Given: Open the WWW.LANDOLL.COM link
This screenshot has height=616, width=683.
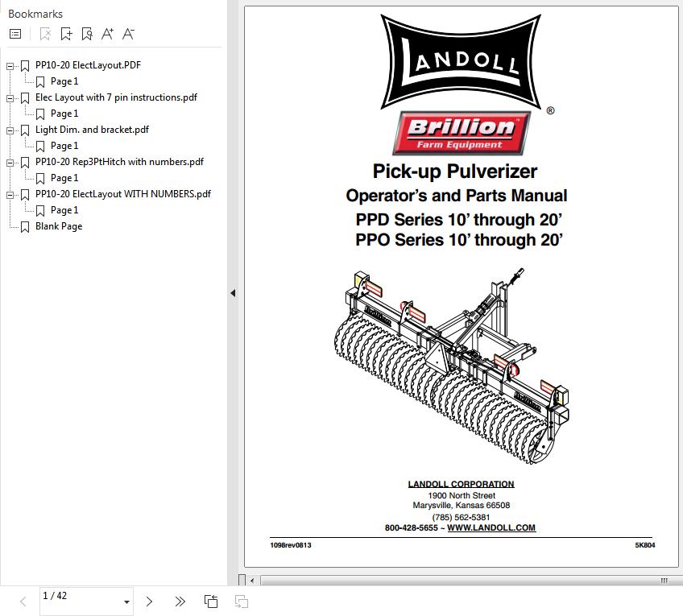Looking at the screenshot, I should 491,527.
